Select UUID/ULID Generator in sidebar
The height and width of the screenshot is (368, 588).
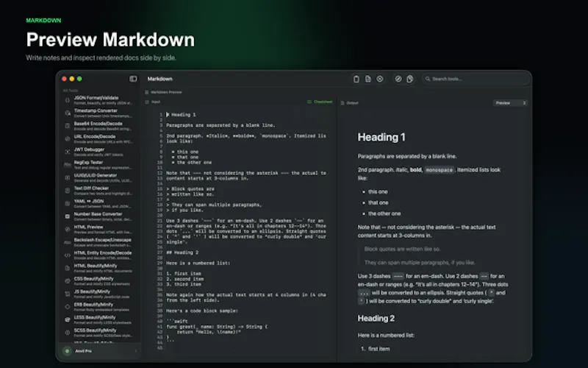pyautogui.click(x=98, y=177)
